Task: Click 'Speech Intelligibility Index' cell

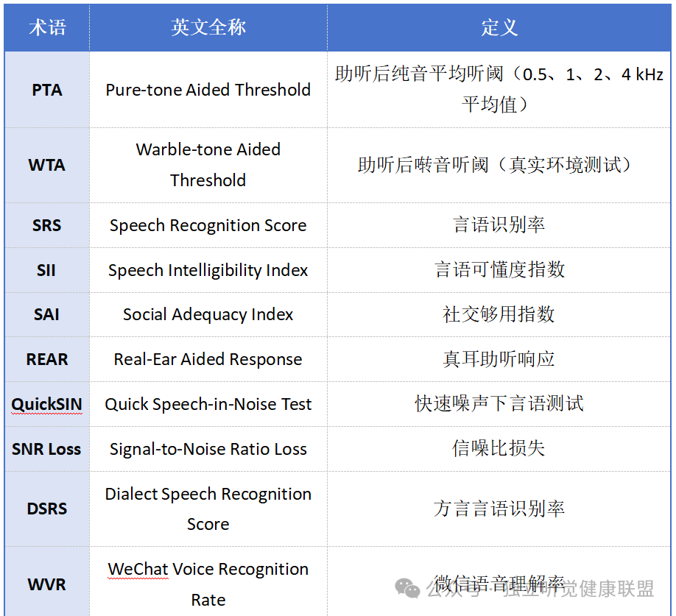Action: pyautogui.click(x=208, y=270)
